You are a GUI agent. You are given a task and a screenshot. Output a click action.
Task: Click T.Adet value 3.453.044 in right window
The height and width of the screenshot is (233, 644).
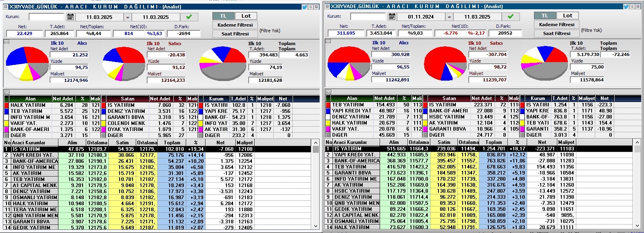point(381,33)
